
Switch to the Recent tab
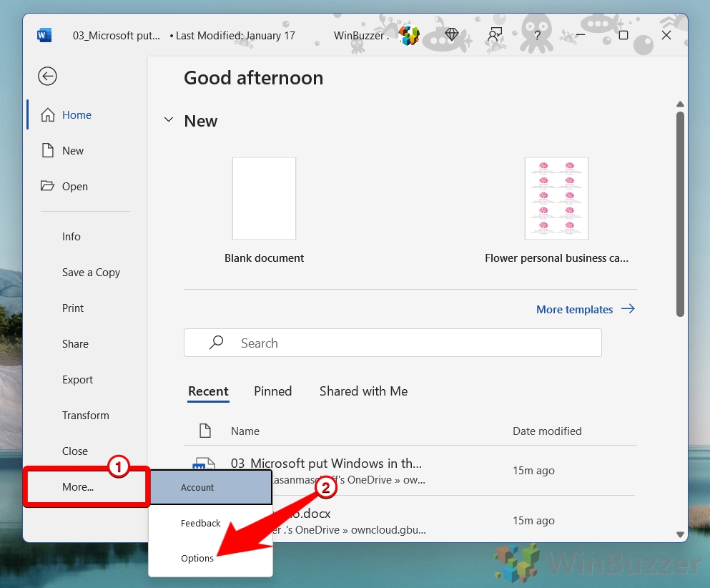208,391
